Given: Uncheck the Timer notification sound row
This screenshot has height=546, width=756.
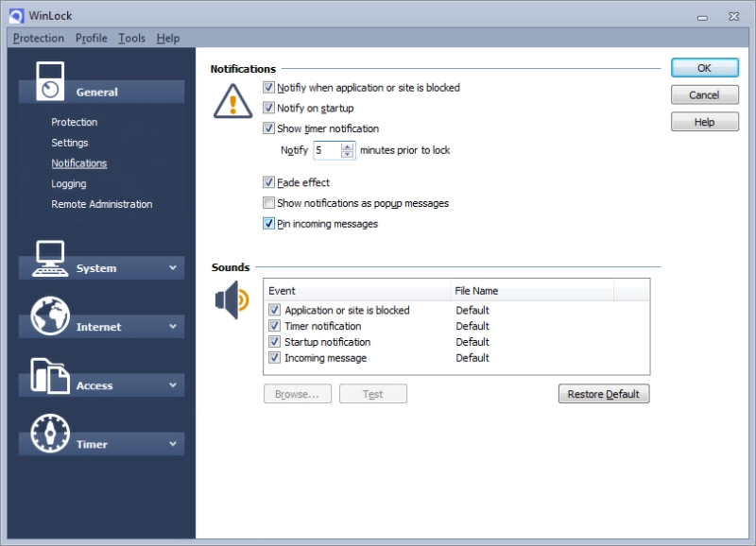Looking at the screenshot, I should point(274,326).
